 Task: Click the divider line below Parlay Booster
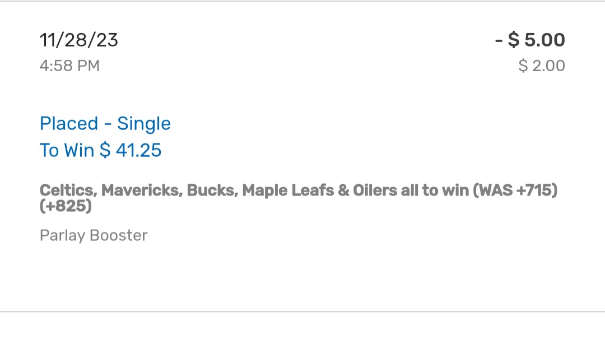pyautogui.click(x=302, y=311)
